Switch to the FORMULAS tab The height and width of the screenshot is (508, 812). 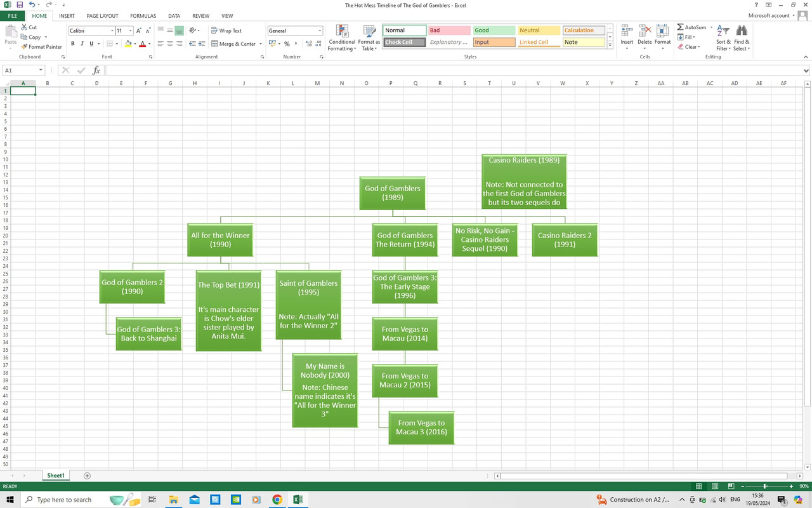pos(143,16)
